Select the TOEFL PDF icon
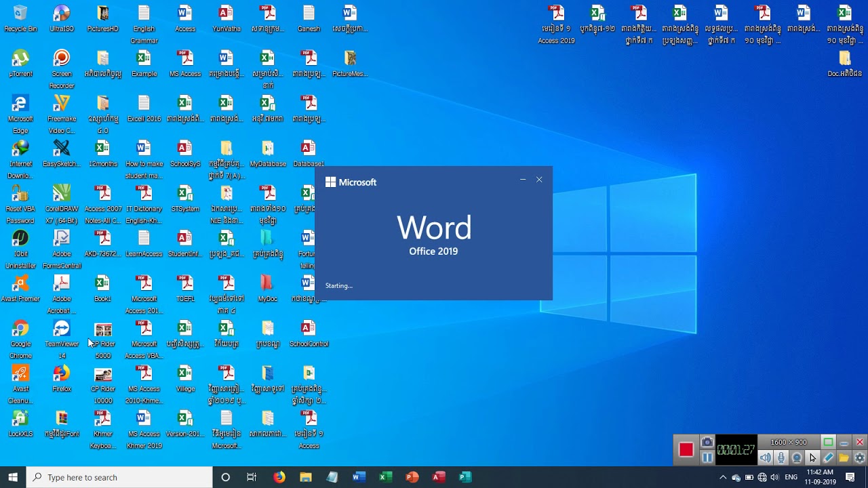 click(x=185, y=289)
